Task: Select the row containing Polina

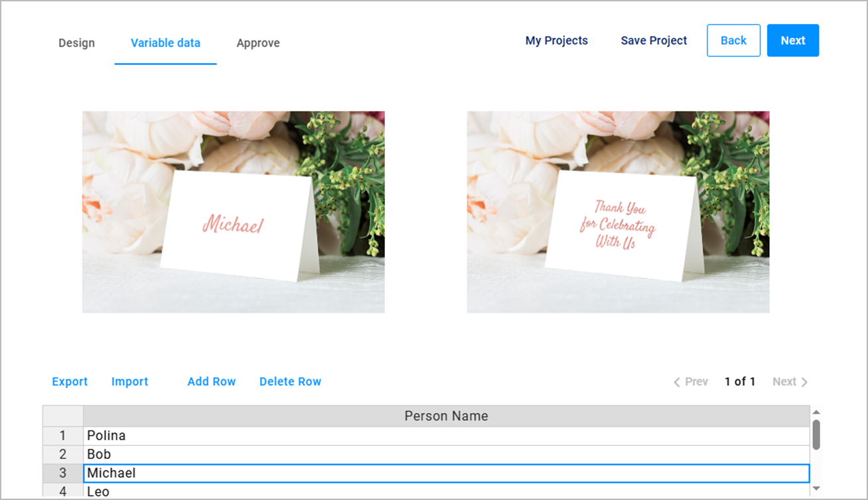Action: (265, 436)
